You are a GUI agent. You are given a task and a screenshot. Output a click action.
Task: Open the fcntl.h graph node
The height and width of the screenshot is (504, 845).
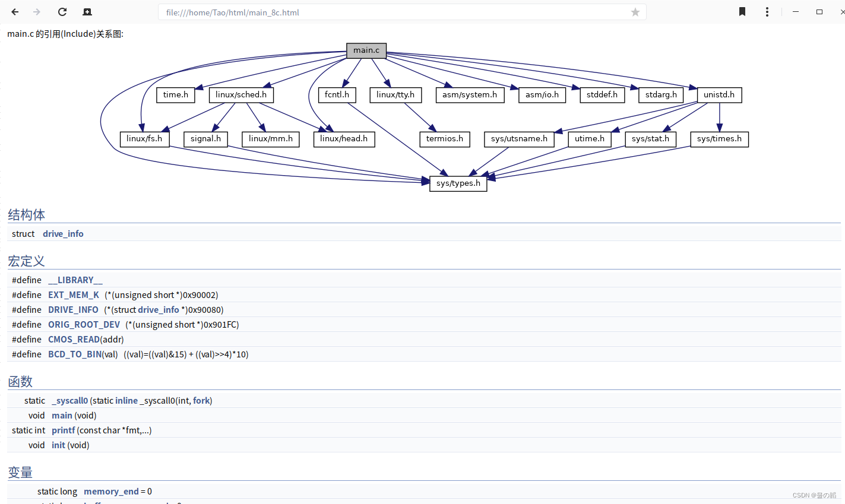point(337,95)
